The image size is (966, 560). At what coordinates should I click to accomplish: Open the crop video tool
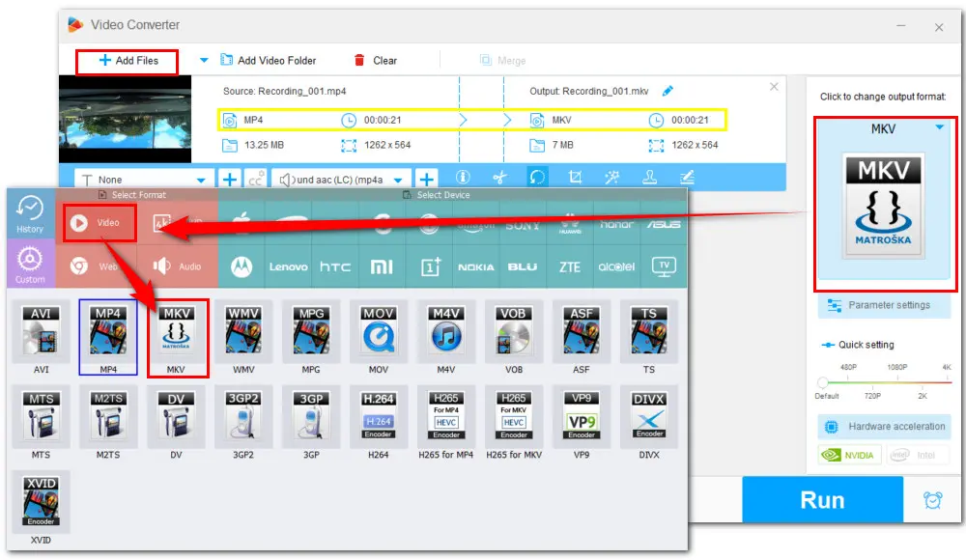pos(575,178)
